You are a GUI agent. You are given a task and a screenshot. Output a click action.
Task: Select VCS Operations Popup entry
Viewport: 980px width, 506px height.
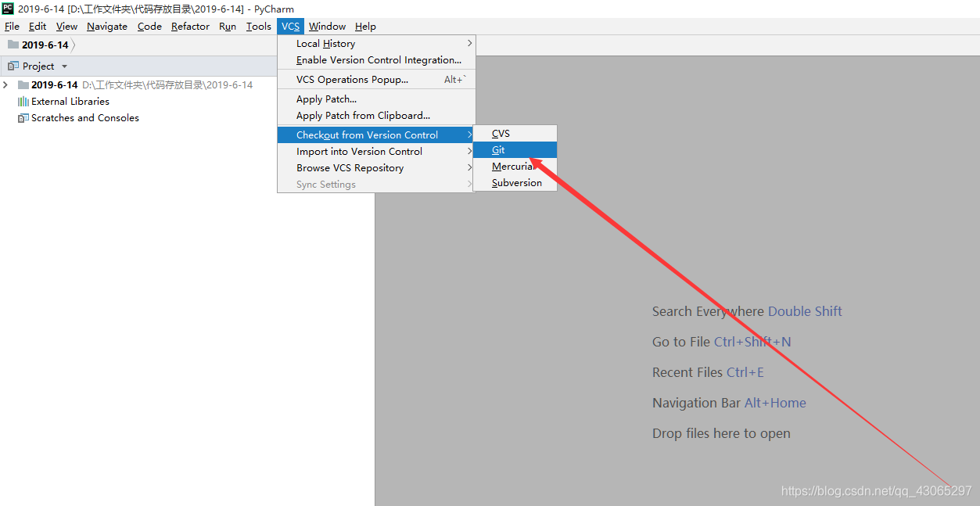point(376,80)
